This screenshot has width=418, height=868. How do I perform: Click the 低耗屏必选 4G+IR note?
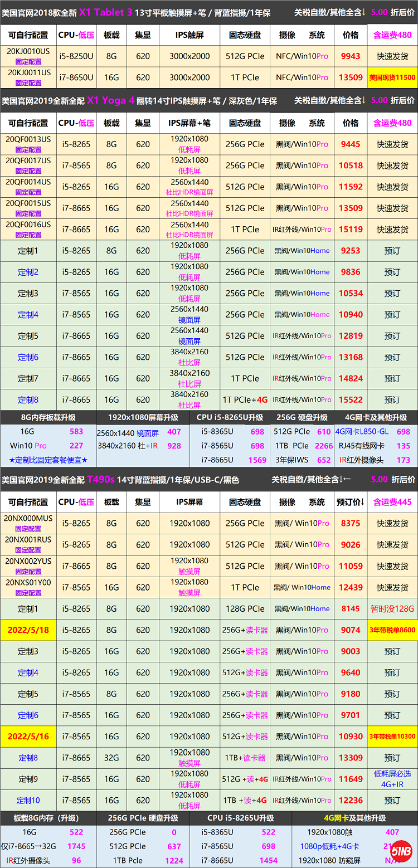point(392,779)
